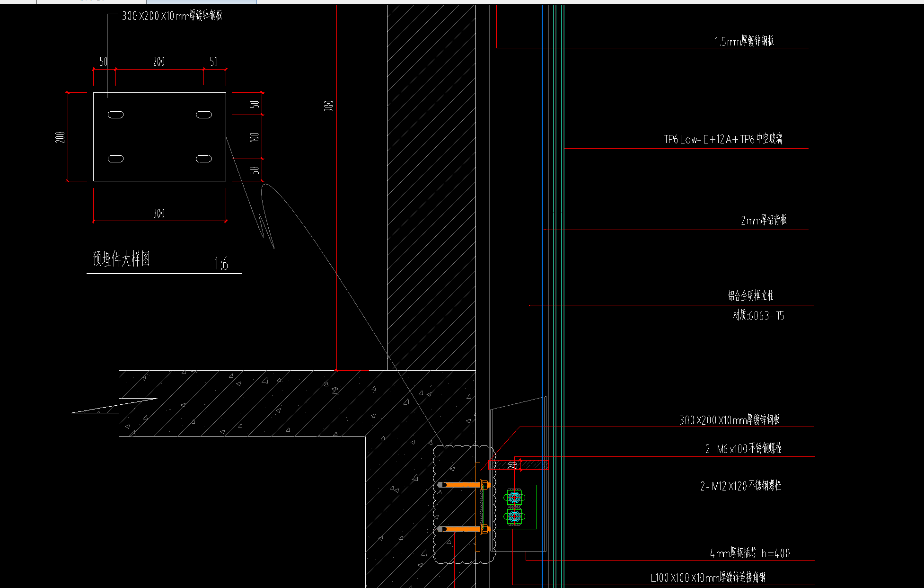924x588 pixels.
Task: Switch to the highlighted blue drawing tab
Action: [x=202, y=1]
